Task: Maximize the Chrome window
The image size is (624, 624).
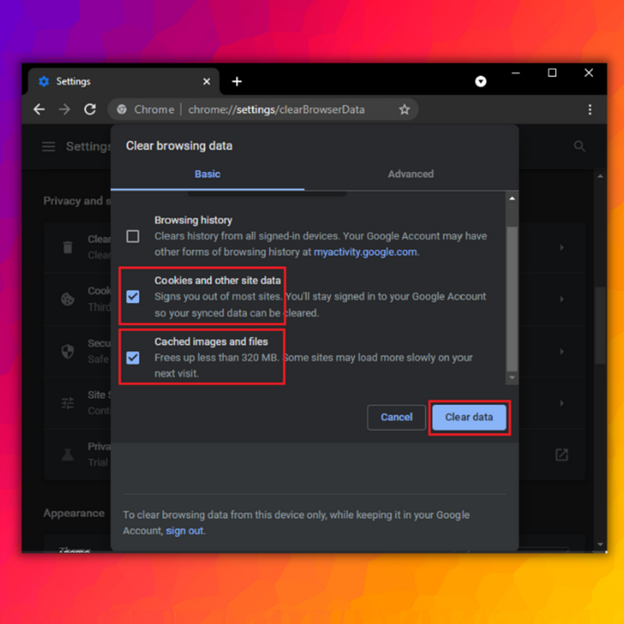Action: tap(552, 73)
